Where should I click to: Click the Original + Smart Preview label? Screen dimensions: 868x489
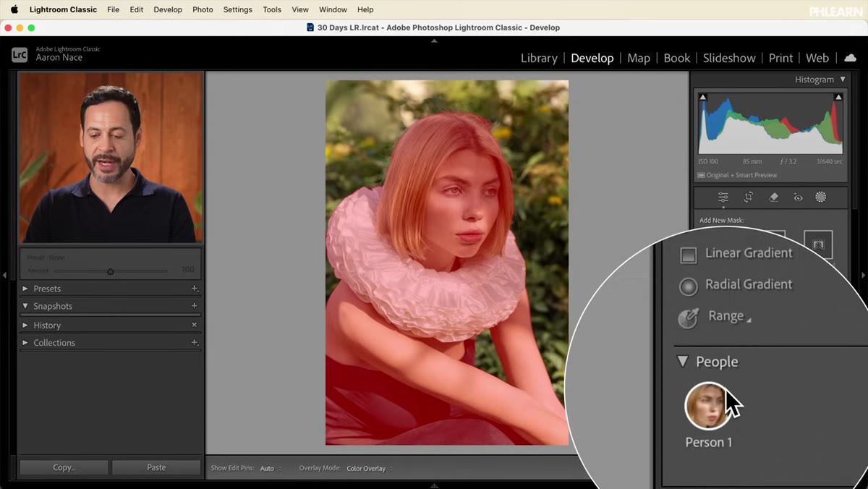tap(737, 175)
